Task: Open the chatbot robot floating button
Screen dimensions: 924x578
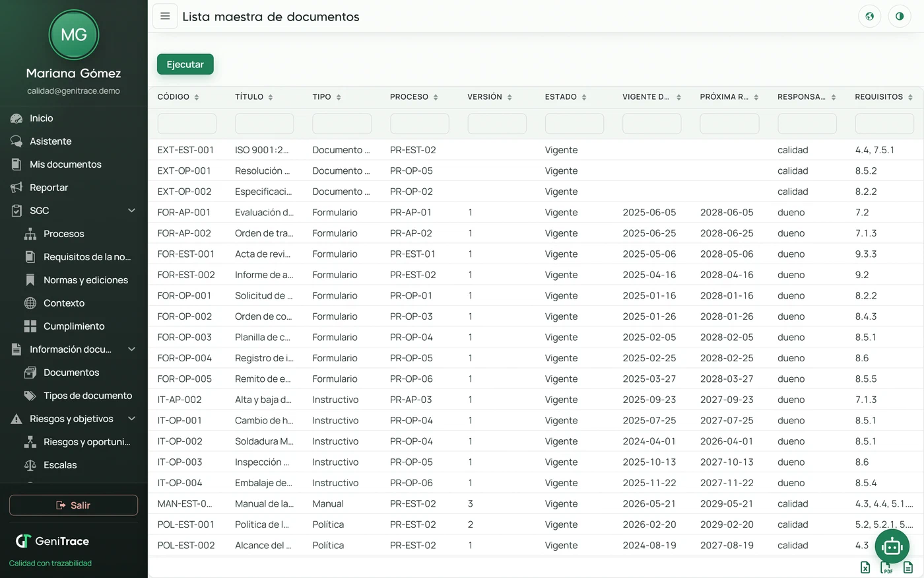Action: point(892,546)
